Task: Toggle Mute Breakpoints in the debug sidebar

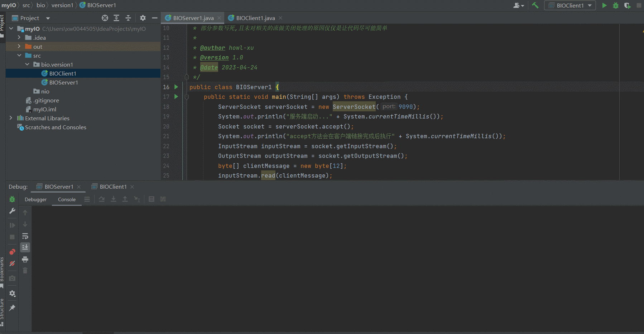Action: tap(12, 264)
